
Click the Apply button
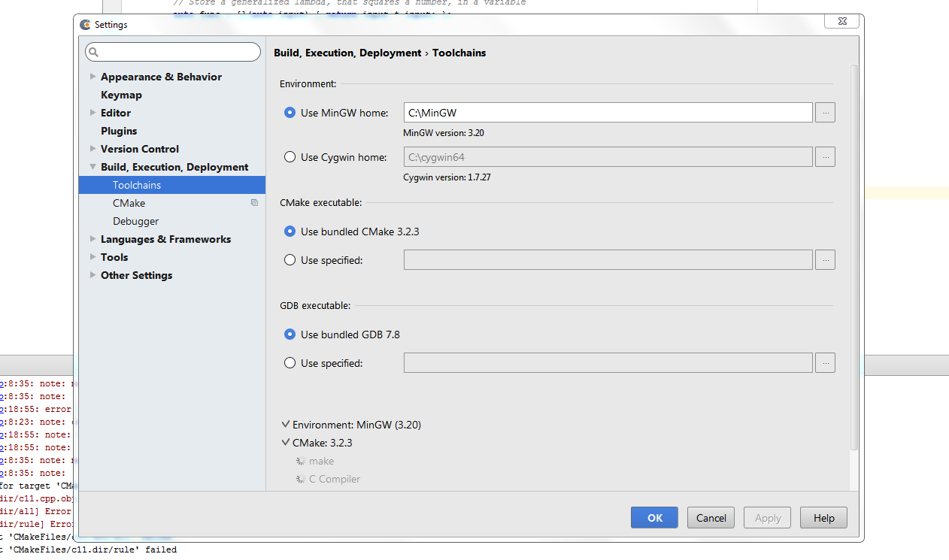coord(768,518)
